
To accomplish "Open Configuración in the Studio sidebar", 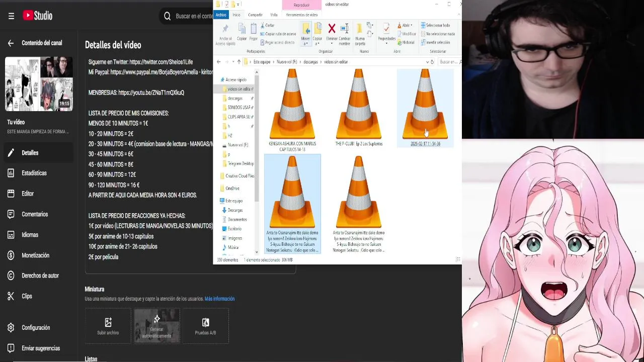I will coord(39,328).
